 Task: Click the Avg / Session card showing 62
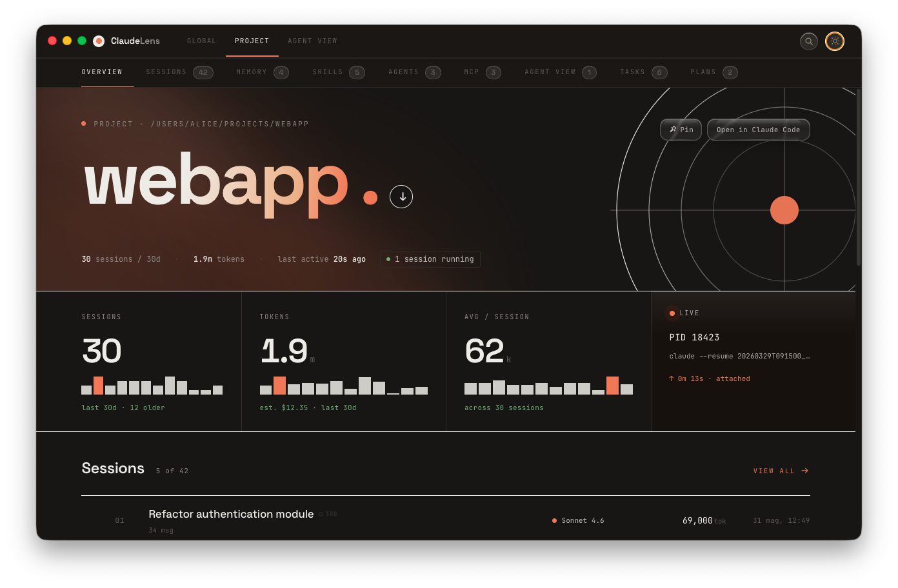click(x=548, y=362)
